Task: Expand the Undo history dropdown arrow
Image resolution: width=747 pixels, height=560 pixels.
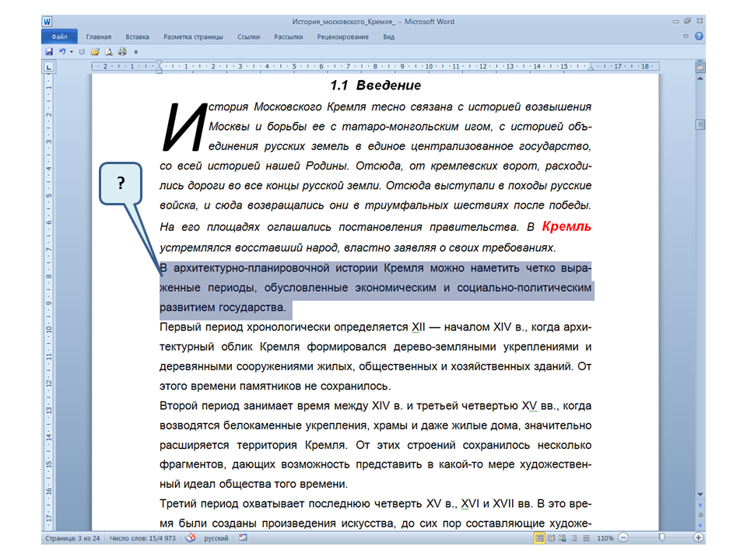Action: 71,51
